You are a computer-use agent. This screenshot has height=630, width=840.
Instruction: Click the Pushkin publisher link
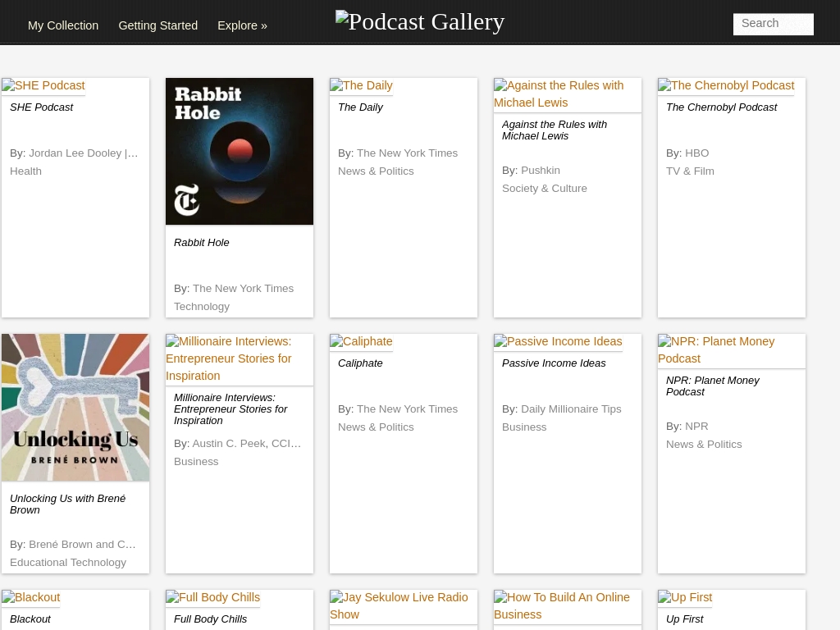point(540,170)
